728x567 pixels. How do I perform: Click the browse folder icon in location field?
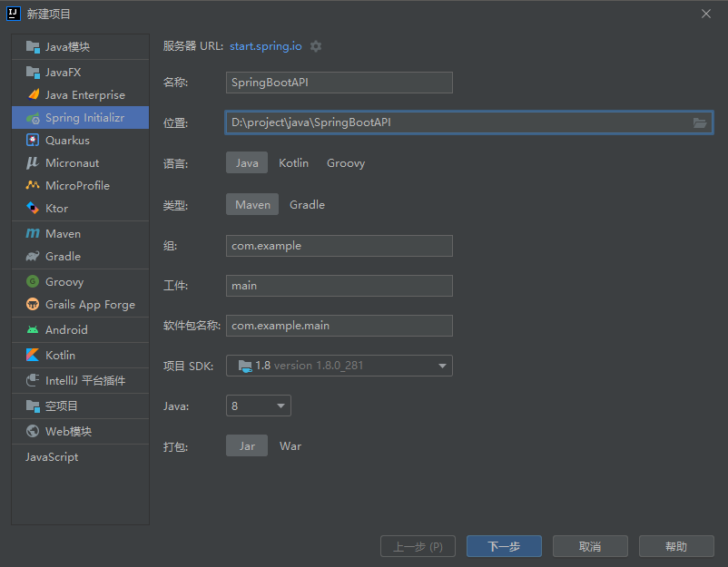click(700, 122)
